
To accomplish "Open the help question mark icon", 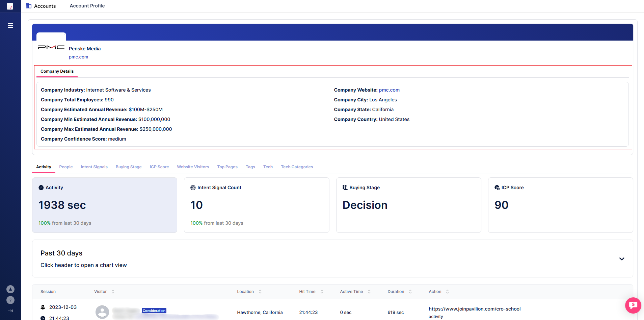I will [10, 300].
